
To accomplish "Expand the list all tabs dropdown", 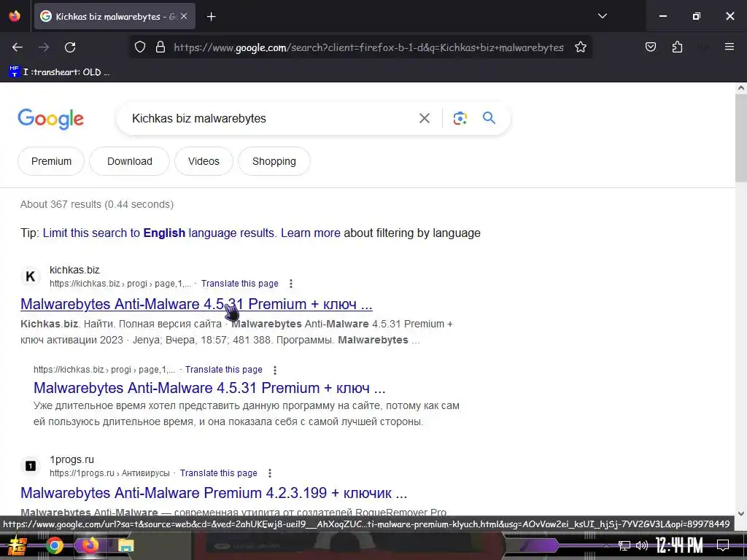I will click(602, 16).
